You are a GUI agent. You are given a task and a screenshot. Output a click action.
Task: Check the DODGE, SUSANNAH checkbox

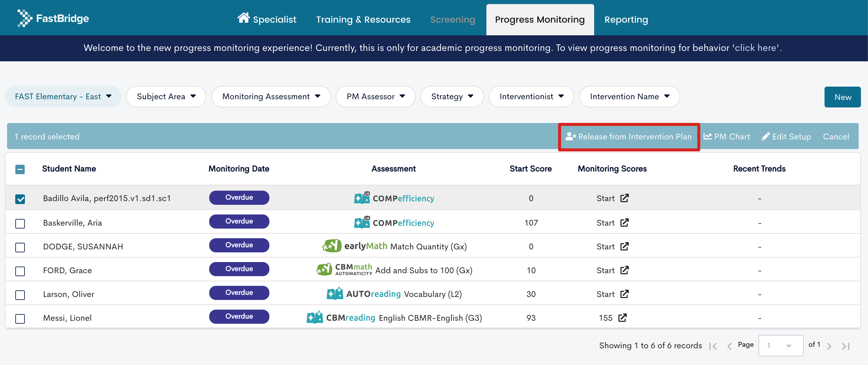[x=20, y=247]
